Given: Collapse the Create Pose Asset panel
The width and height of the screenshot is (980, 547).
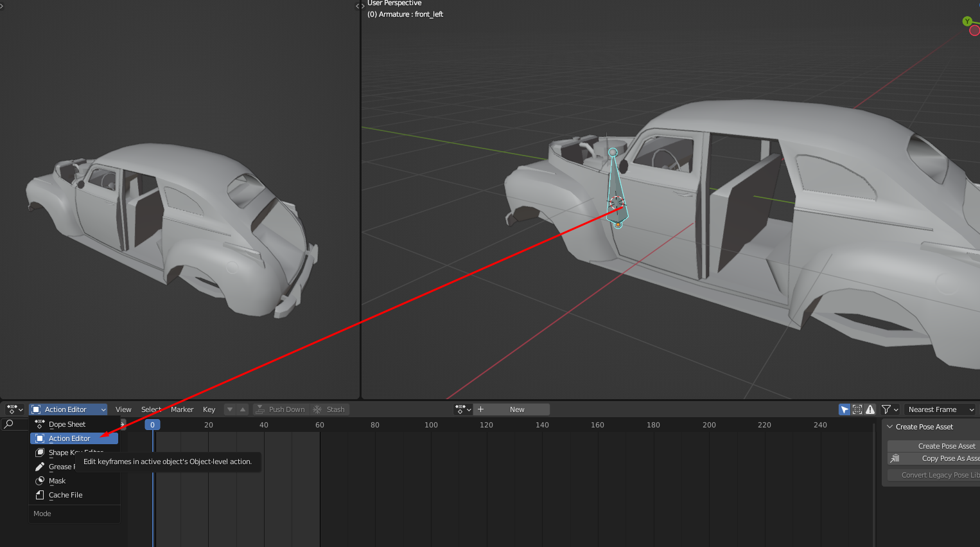Looking at the screenshot, I should [x=890, y=427].
